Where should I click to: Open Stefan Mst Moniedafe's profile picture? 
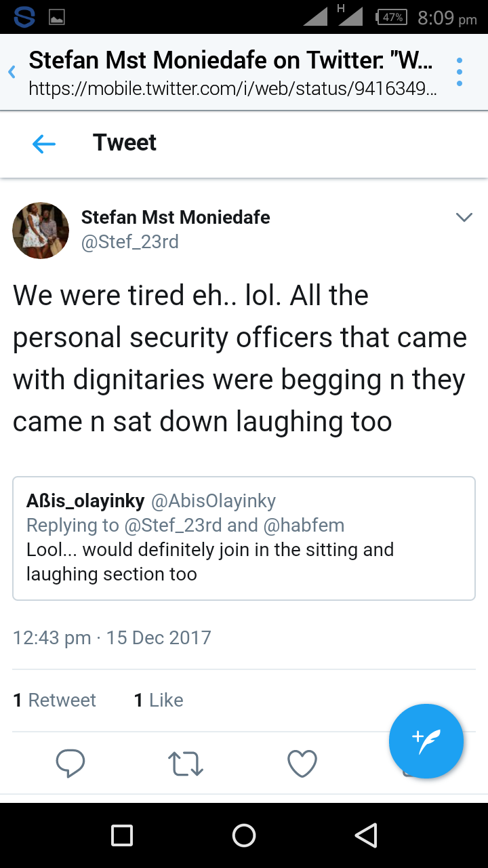point(41,230)
